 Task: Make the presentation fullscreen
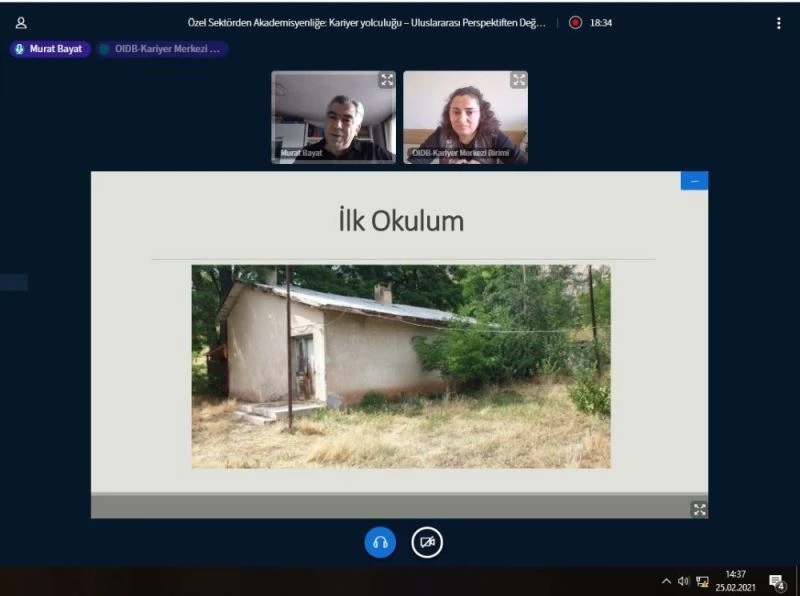coord(699,509)
